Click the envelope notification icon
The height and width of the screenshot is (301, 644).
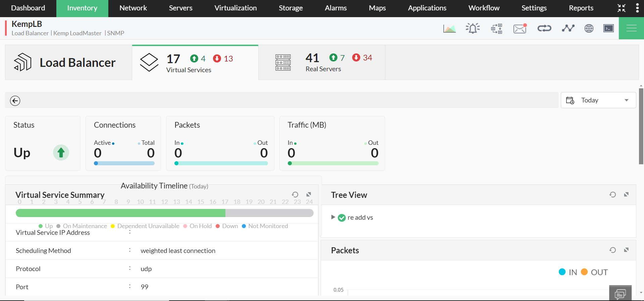coord(520,29)
